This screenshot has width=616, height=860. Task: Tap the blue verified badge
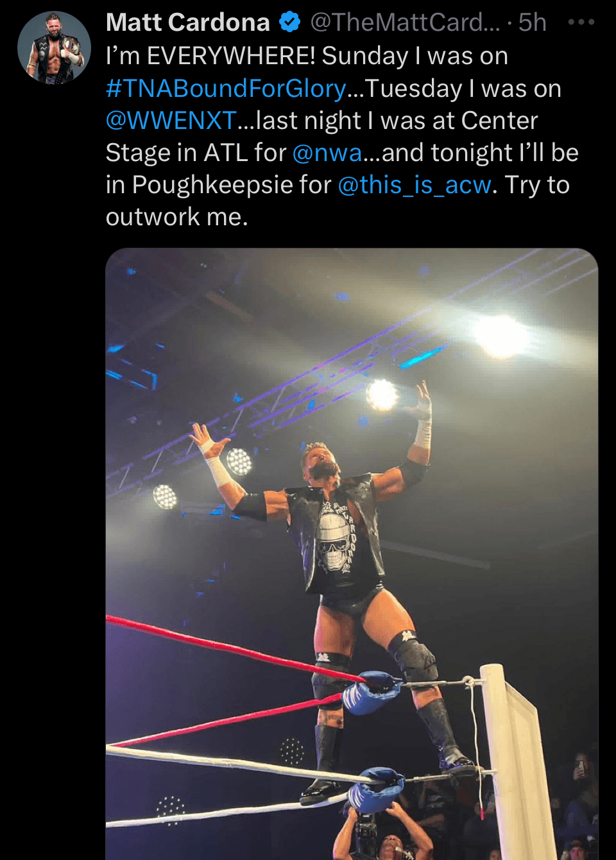(x=290, y=22)
